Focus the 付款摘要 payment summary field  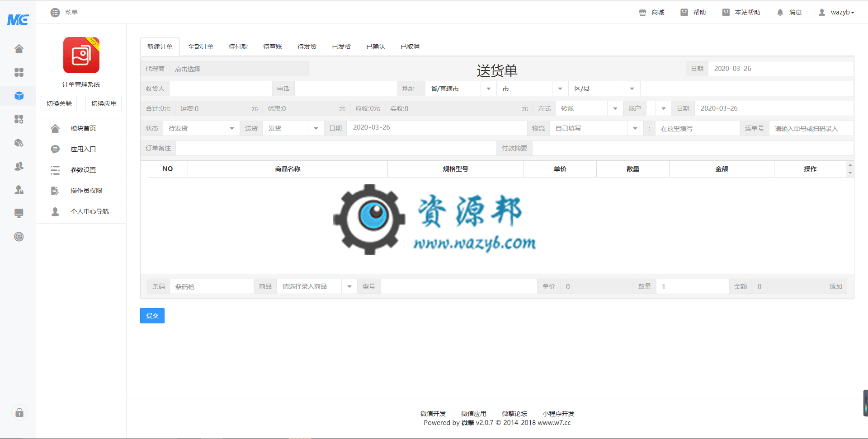click(693, 149)
